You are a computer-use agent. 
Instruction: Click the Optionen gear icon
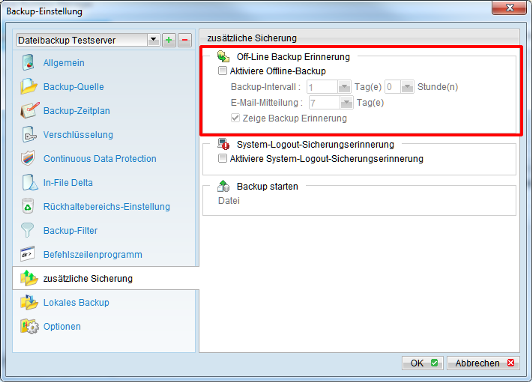tap(29, 326)
